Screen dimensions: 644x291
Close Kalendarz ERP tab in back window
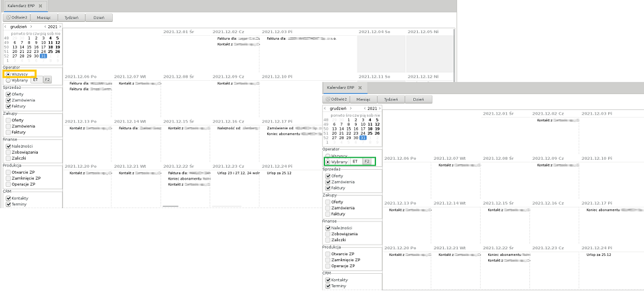(x=40, y=6)
